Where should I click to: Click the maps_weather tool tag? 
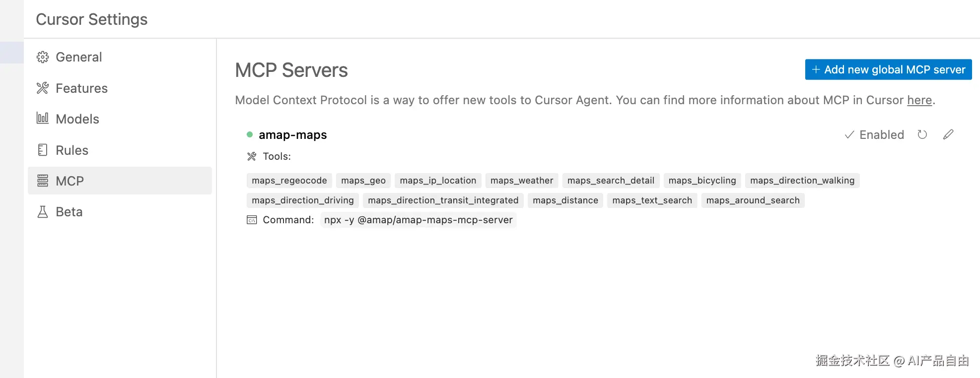pos(521,181)
